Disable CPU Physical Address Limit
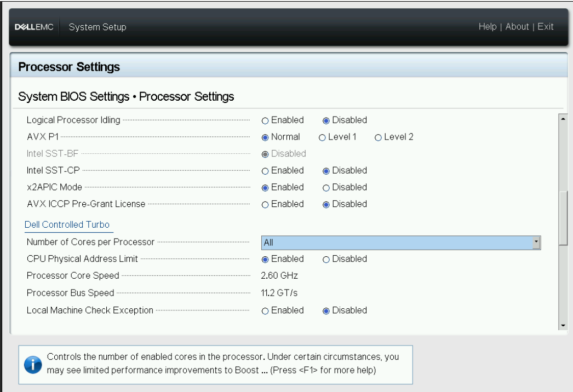The width and height of the screenshot is (573, 392). point(326,260)
